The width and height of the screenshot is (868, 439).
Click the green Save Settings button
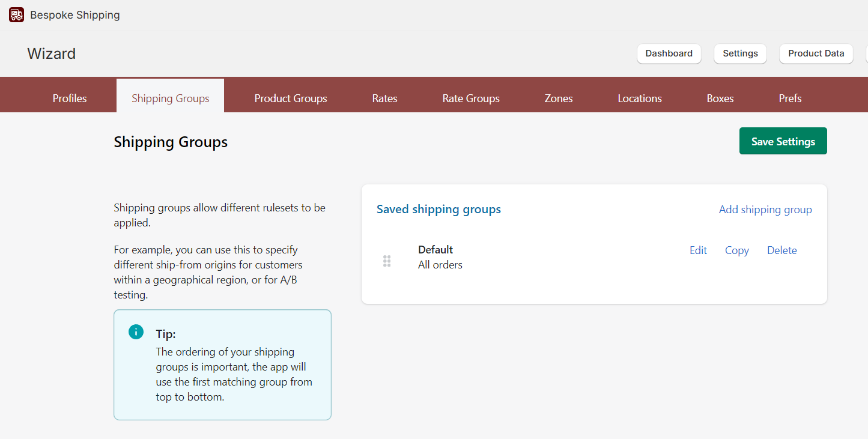(783, 141)
